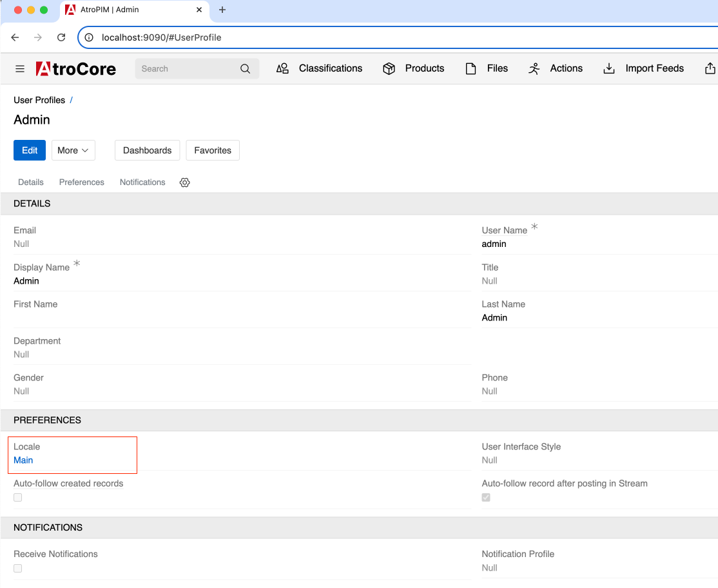Click the User Interface Style Null value
The height and width of the screenshot is (588, 718).
click(x=489, y=460)
